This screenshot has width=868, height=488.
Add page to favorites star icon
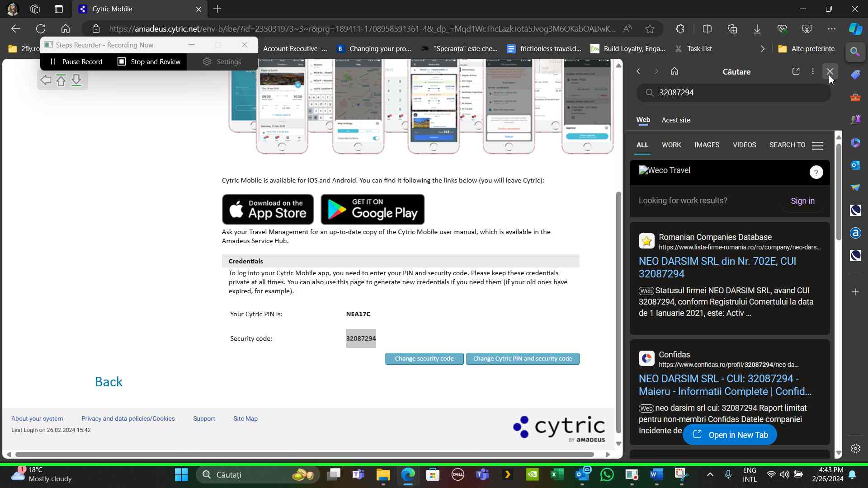(650, 29)
